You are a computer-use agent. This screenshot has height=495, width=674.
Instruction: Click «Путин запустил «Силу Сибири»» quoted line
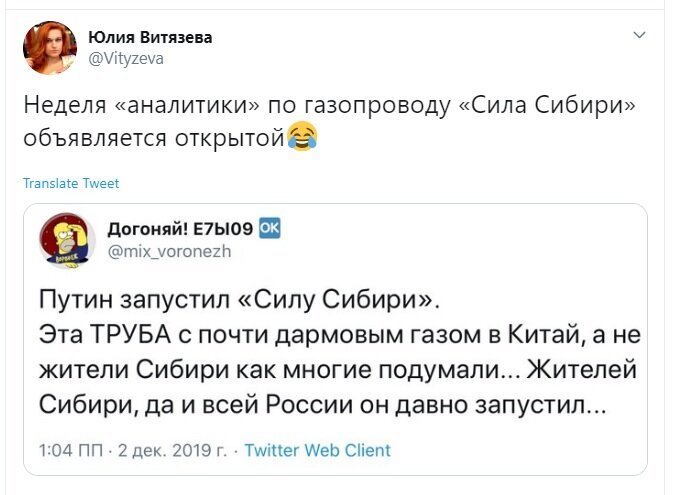click(239, 299)
